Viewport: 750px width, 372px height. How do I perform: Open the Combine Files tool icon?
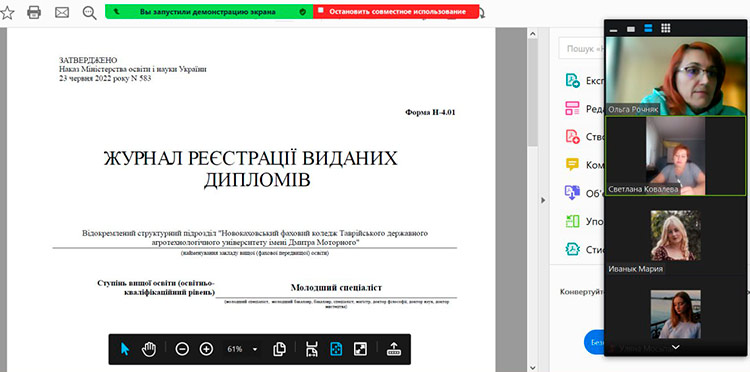coord(573,193)
